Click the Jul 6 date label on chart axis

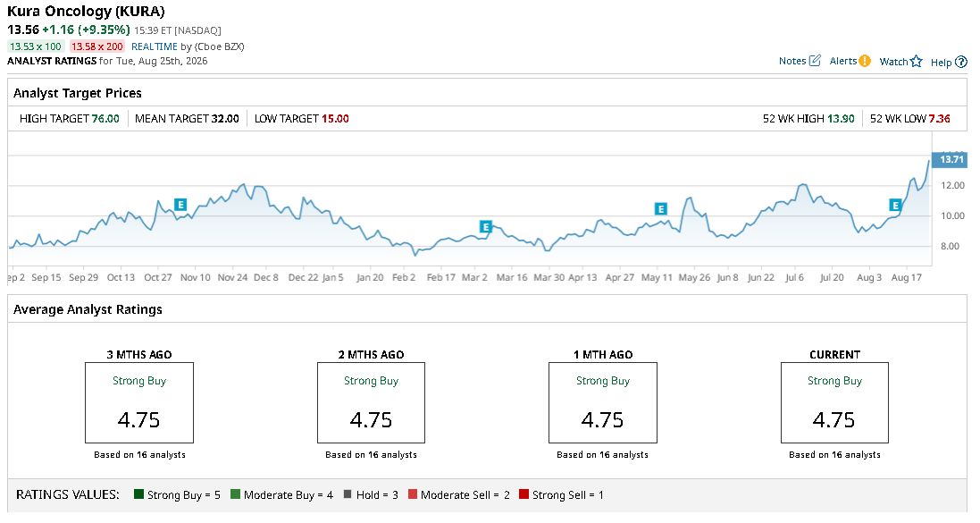(x=794, y=277)
